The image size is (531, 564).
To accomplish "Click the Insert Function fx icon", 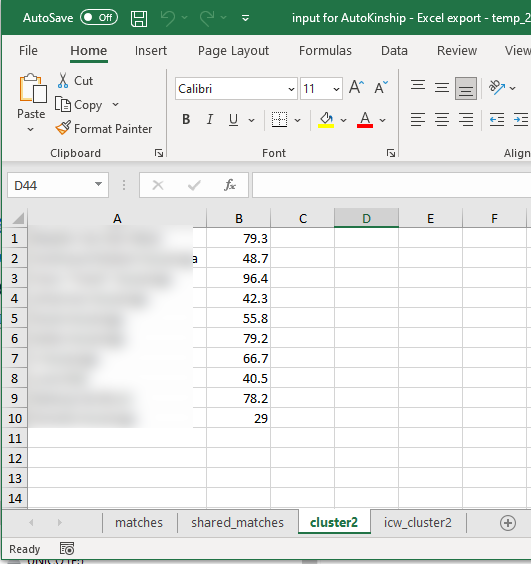I will (230, 185).
